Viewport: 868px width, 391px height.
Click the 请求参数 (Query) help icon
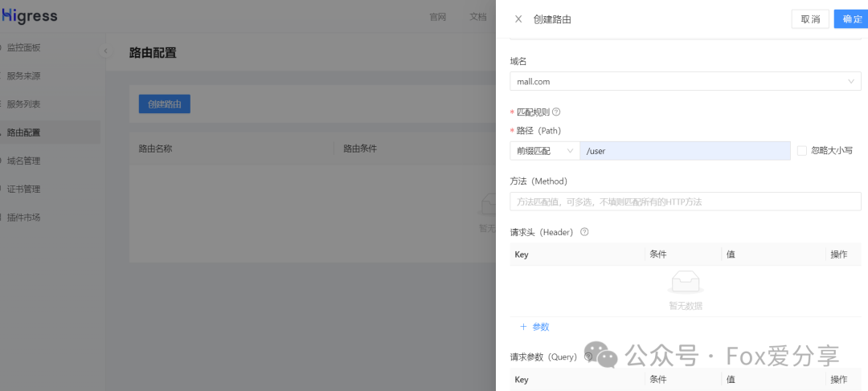589,356
